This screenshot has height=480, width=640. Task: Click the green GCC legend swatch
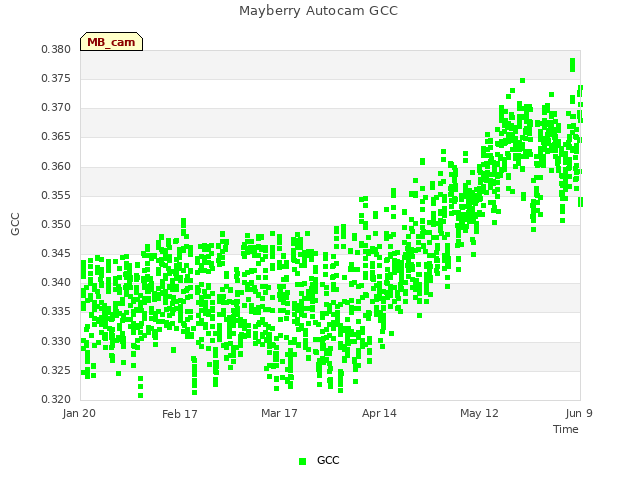302,461
